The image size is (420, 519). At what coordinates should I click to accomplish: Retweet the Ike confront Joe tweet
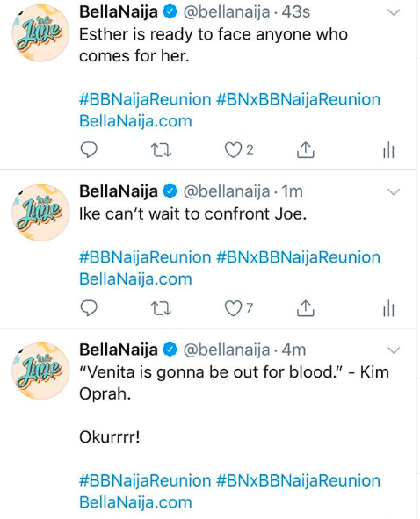point(161,308)
